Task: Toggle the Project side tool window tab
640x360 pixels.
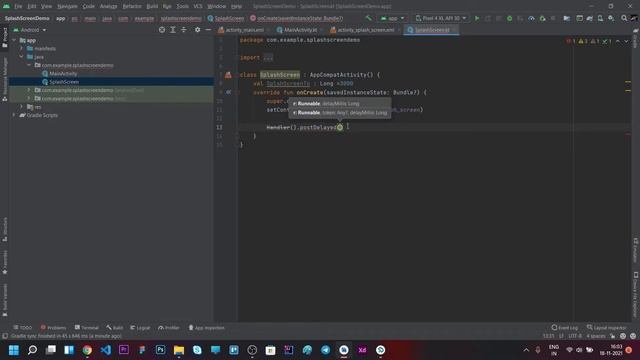Action: pos(4,38)
